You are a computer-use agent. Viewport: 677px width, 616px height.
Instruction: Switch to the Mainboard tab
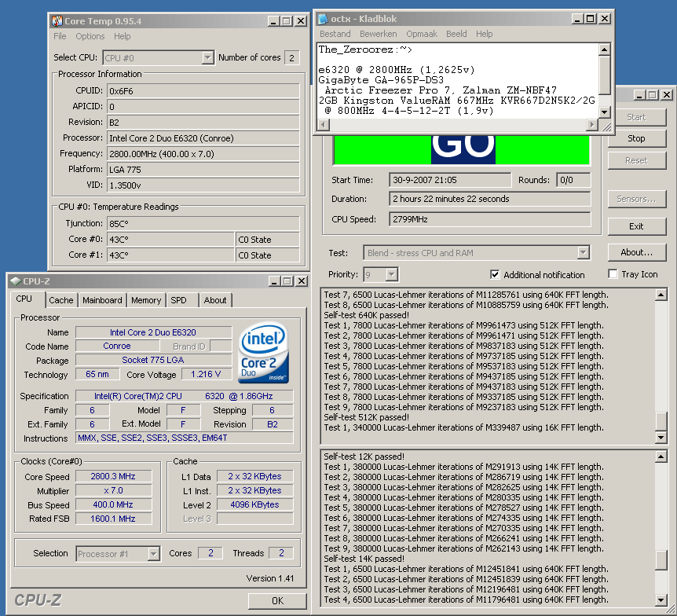(102, 300)
